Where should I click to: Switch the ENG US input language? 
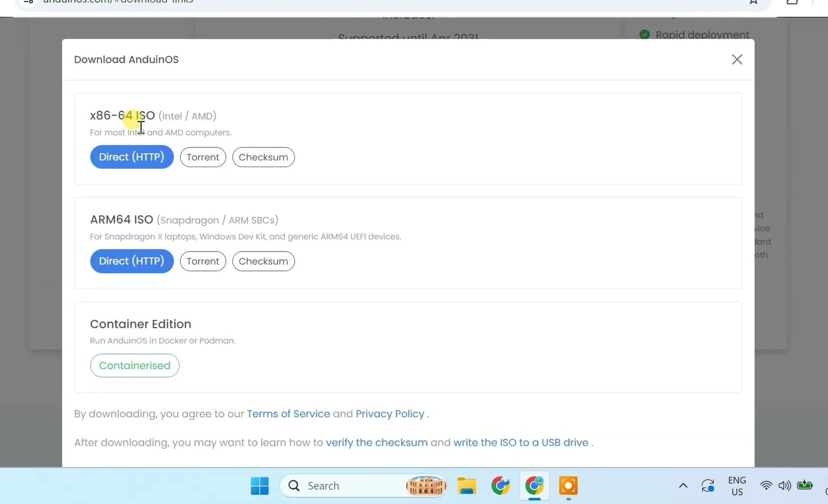click(x=737, y=486)
